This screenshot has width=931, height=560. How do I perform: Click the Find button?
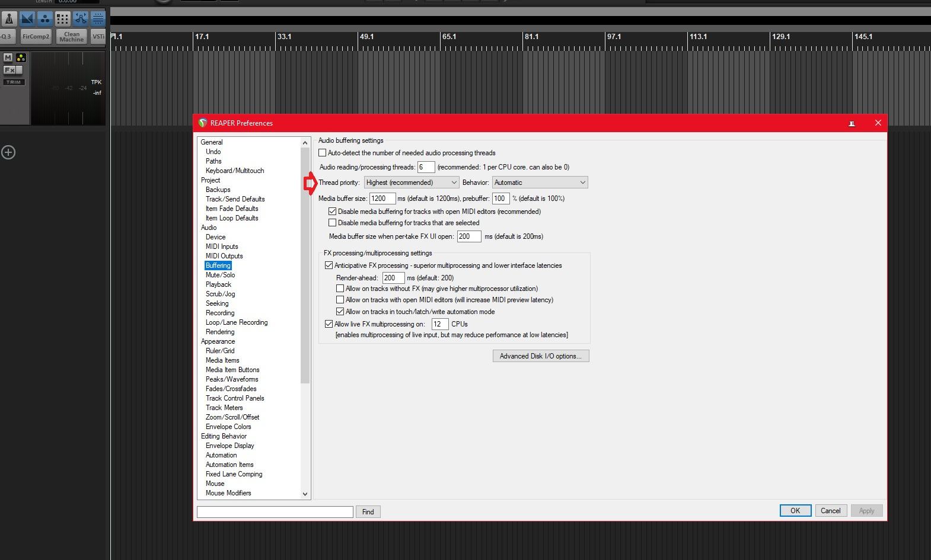coord(368,511)
